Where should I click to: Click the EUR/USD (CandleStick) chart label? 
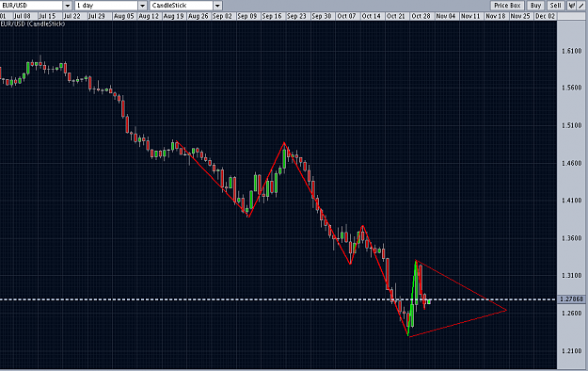click(33, 24)
